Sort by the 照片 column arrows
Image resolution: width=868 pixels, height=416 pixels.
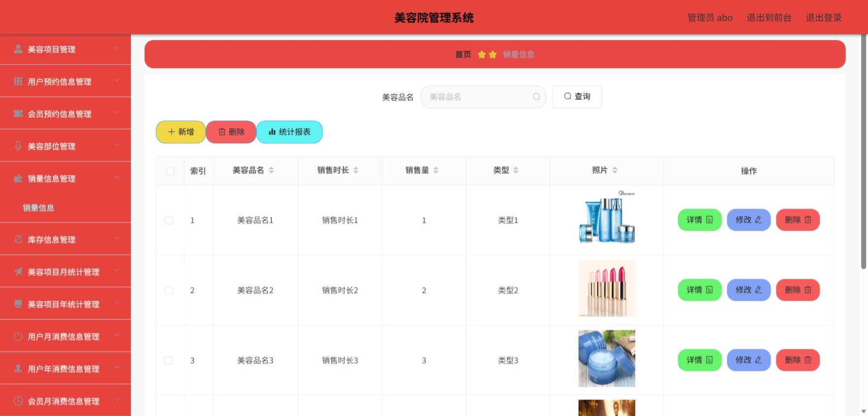[615, 170]
